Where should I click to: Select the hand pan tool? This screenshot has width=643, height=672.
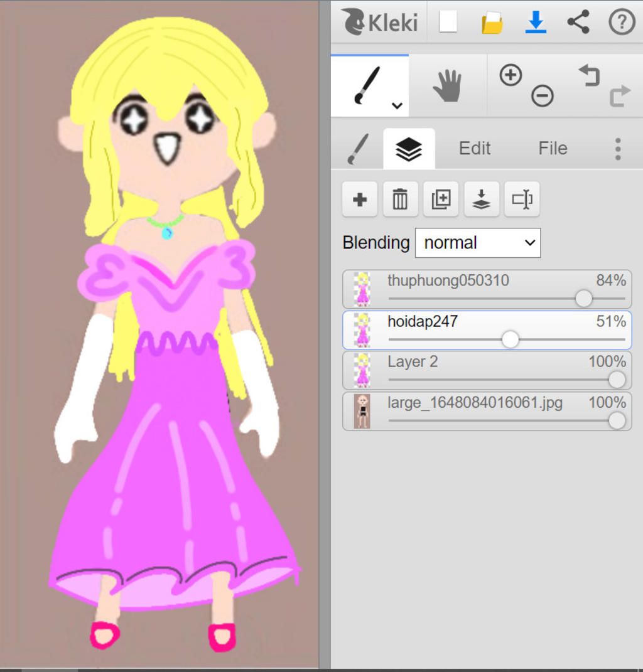tap(447, 86)
